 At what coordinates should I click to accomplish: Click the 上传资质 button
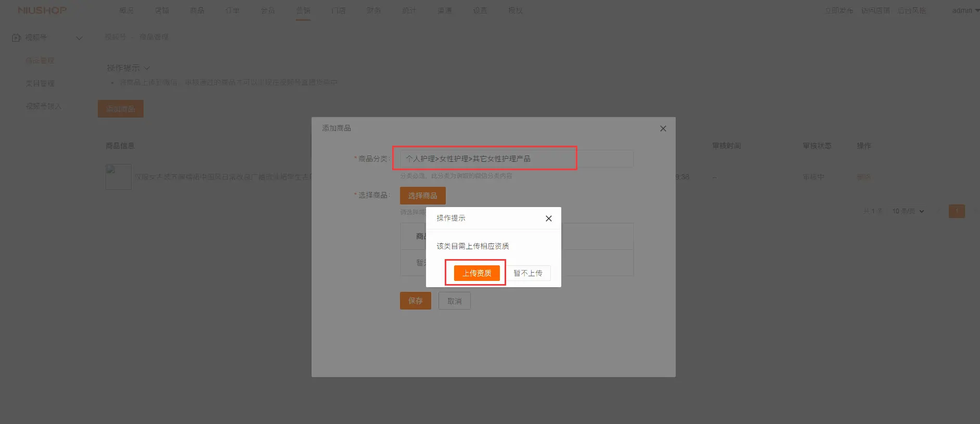pyautogui.click(x=476, y=273)
